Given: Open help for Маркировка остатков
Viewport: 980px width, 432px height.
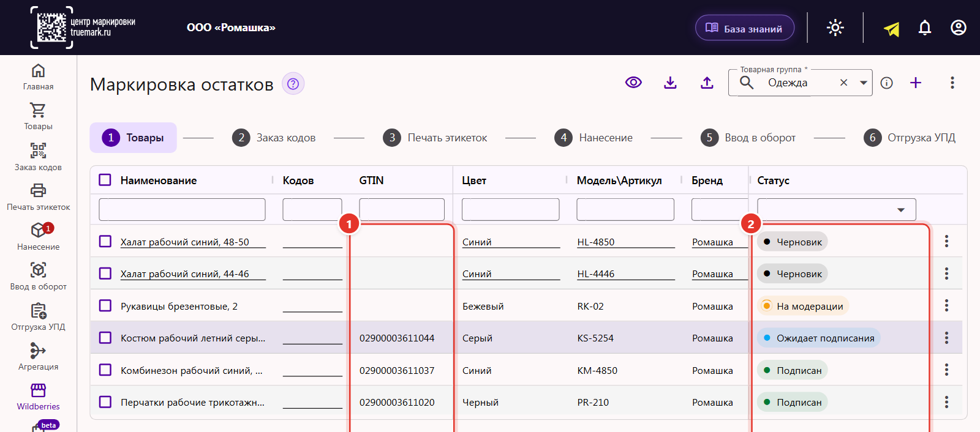Looking at the screenshot, I should pyautogui.click(x=293, y=84).
